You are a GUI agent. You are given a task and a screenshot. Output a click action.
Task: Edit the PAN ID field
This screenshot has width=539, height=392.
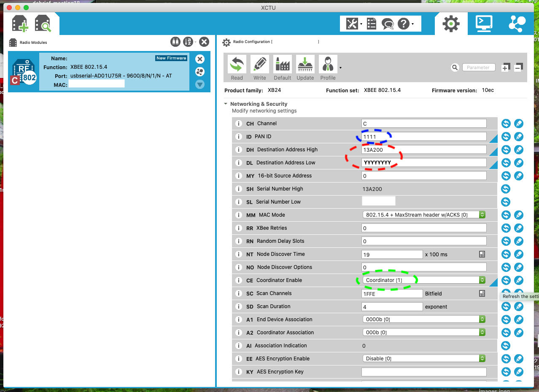(424, 137)
